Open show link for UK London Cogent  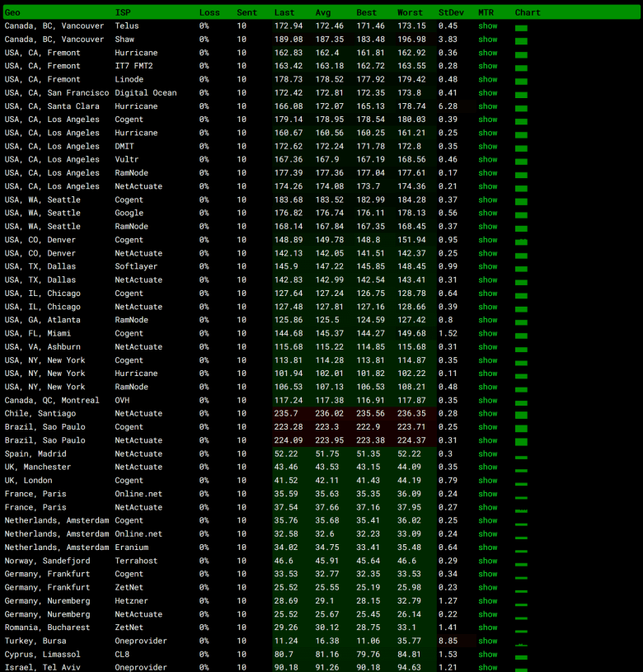click(487, 481)
